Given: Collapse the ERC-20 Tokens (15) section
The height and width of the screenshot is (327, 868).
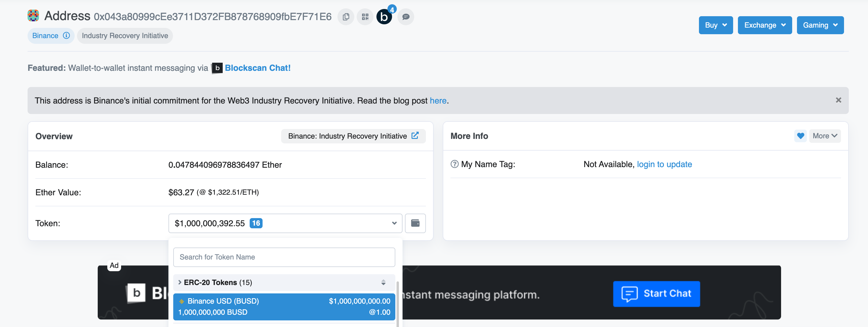Looking at the screenshot, I should tap(284, 283).
